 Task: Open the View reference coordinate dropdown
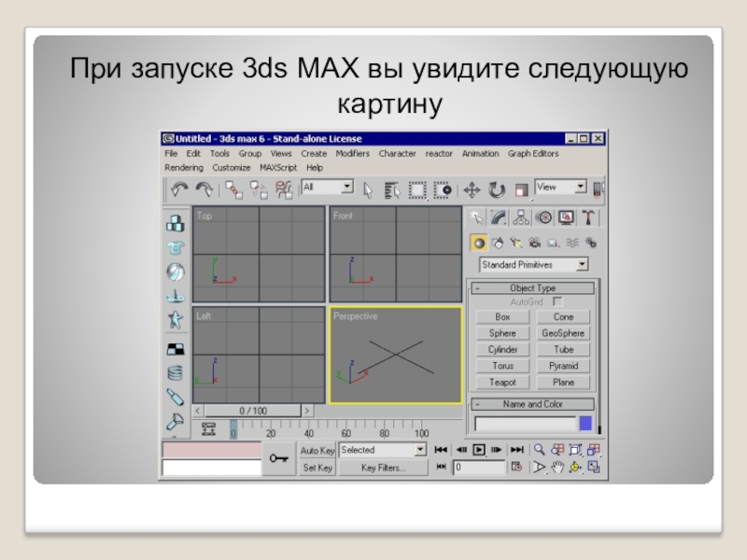click(560, 187)
